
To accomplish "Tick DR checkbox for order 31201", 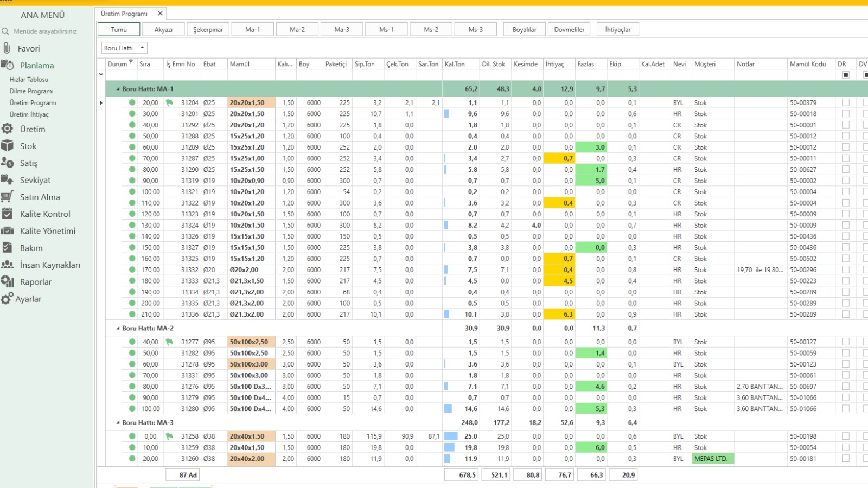I will pyautogui.click(x=845, y=114).
